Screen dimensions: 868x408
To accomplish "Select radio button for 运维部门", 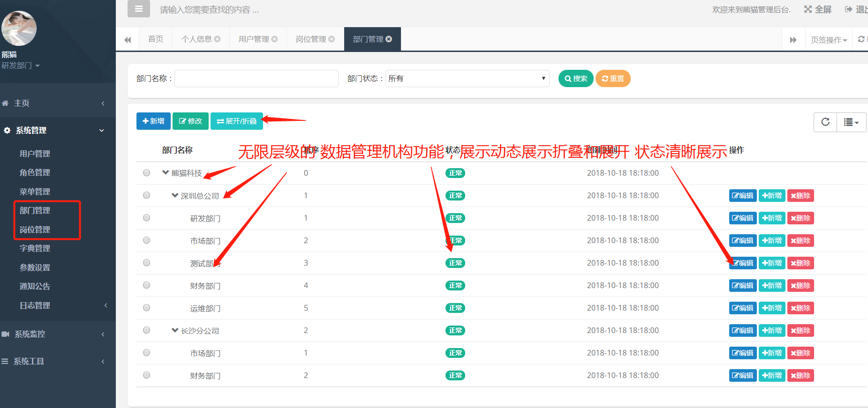I will click(x=147, y=308).
